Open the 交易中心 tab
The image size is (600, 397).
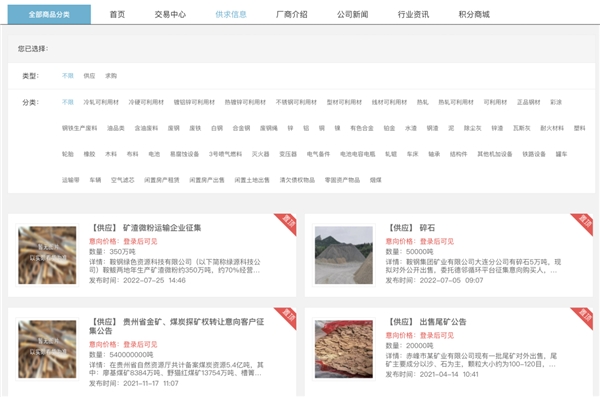coord(170,15)
